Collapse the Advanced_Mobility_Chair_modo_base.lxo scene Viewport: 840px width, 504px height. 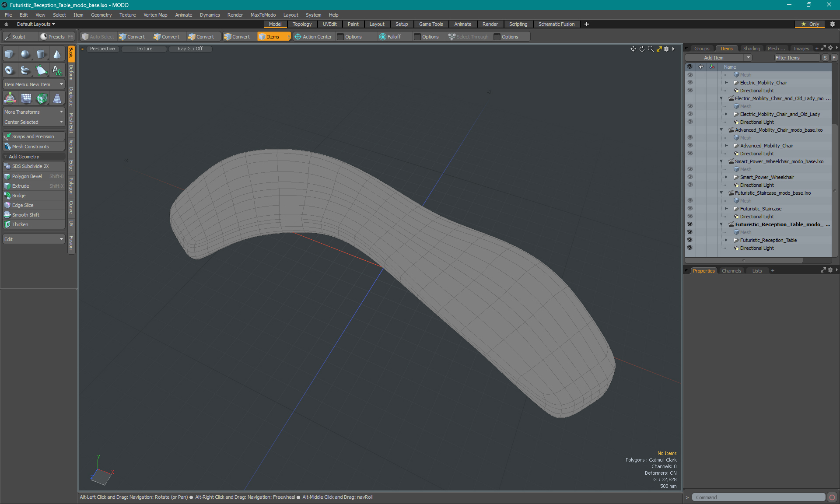click(721, 130)
